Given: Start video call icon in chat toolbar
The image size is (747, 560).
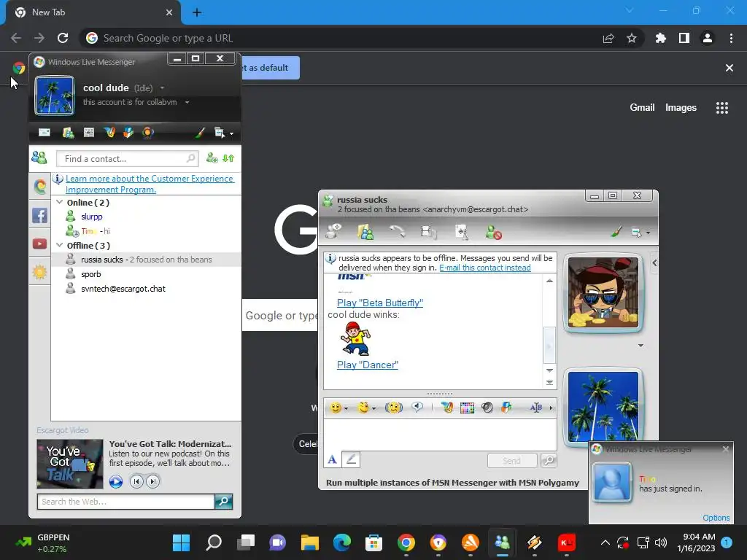Looking at the screenshot, I should click(x=428, y=232).
